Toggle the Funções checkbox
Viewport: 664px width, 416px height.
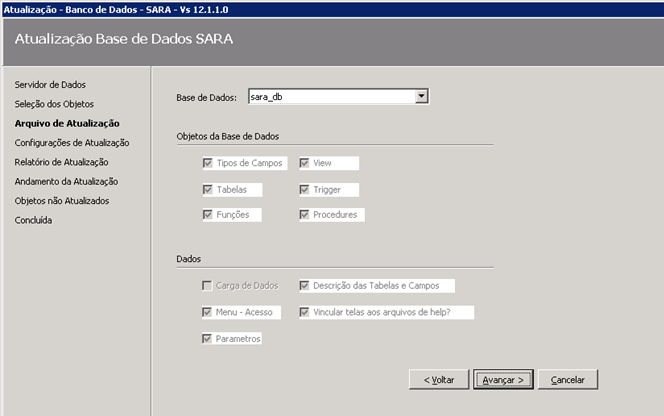[208, 214]
